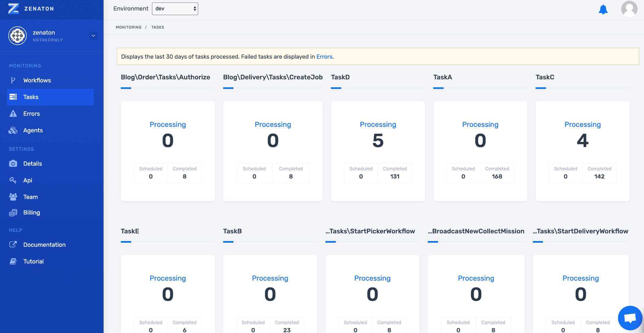Click the TaskD heading
644x333 pixels.
click(x=340, y=77)
